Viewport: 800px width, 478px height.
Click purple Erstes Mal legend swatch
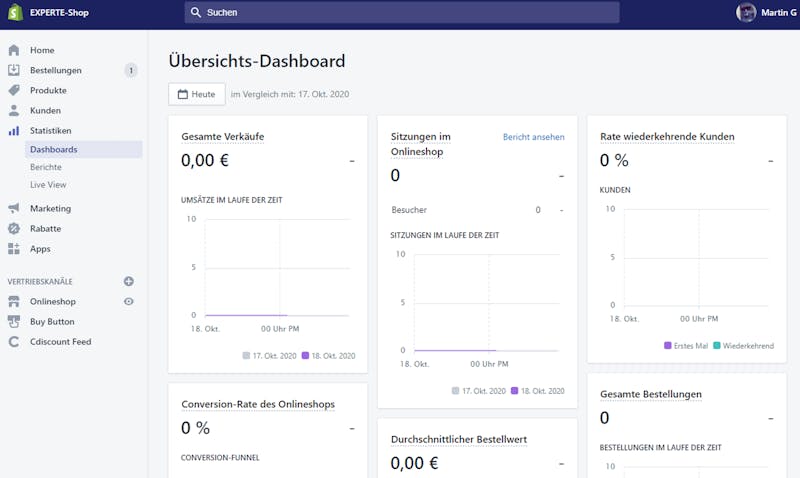(x=667, y=346)
